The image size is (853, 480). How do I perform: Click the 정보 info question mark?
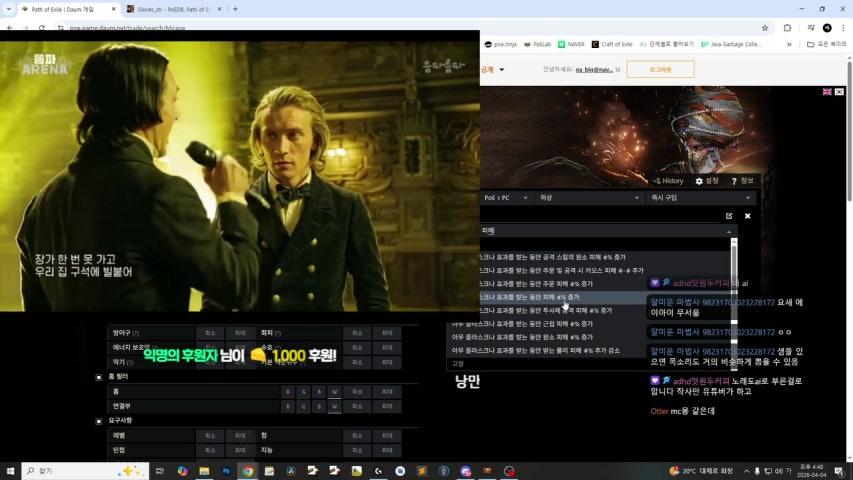coord(741,181)
